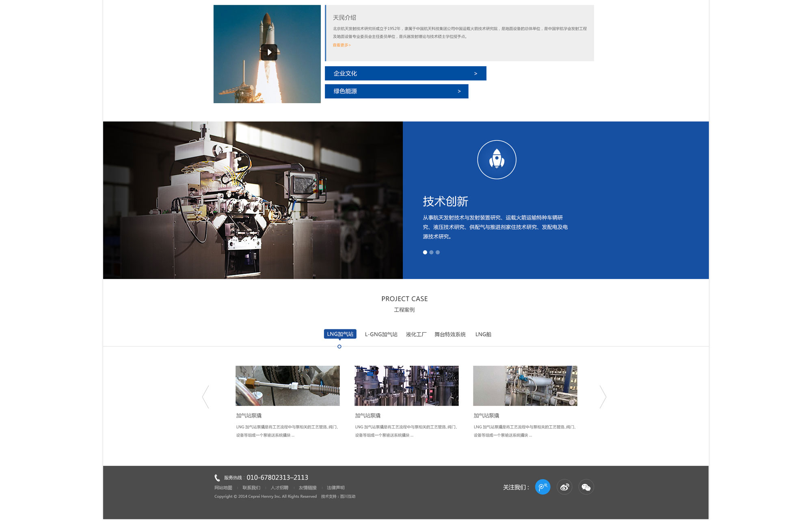
Task: Go to previous project case arrow
Action: tap(206, 397)
